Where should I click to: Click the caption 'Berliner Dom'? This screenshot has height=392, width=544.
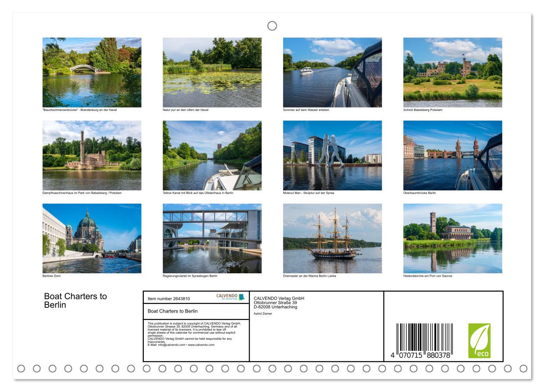51,276
